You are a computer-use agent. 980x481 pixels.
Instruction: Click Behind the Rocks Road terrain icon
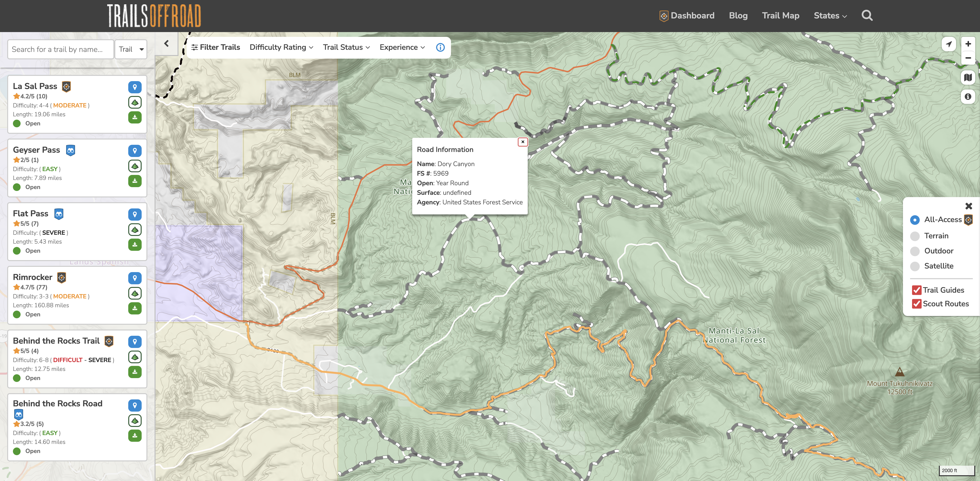coord(135,420)
